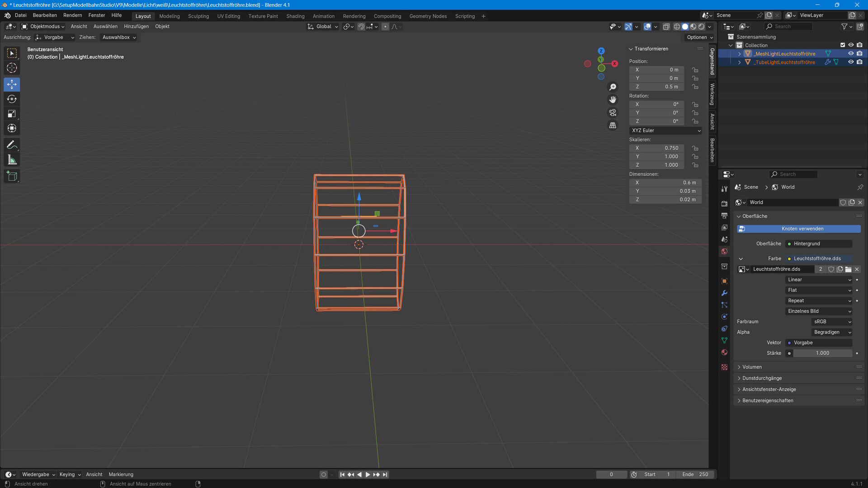Expand the Volumen panel
This screenshot has height=488, width=868.
pyautogui.click(x=752, y=367)
